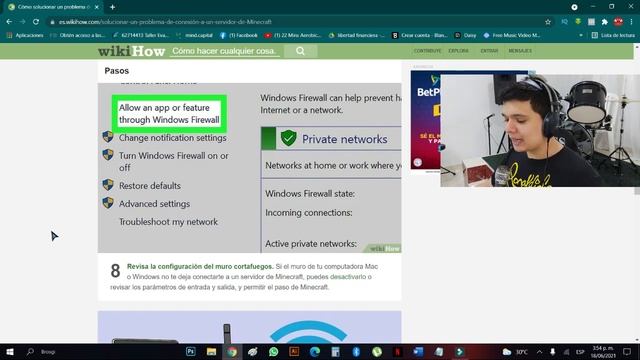Bookmark this page with the star

pyautogui.click(x=548, y=22)
